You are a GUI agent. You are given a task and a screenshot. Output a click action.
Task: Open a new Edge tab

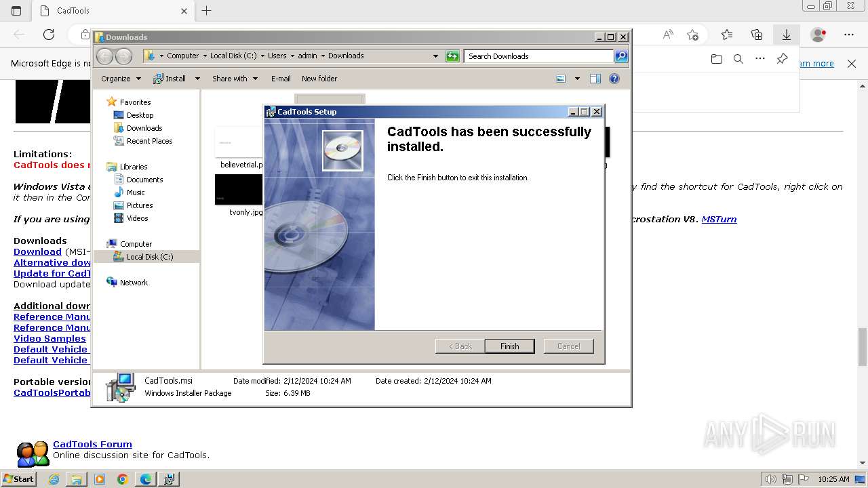[207, 11]
